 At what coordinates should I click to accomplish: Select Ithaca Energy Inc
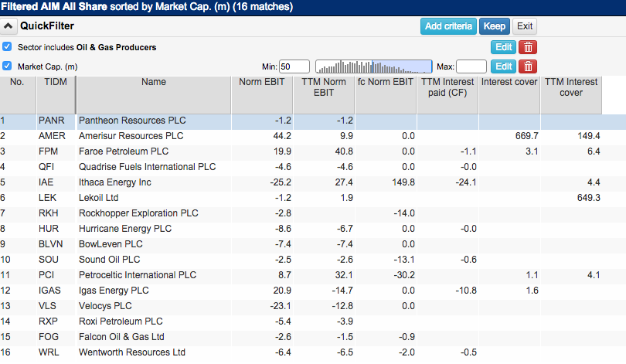115,182
